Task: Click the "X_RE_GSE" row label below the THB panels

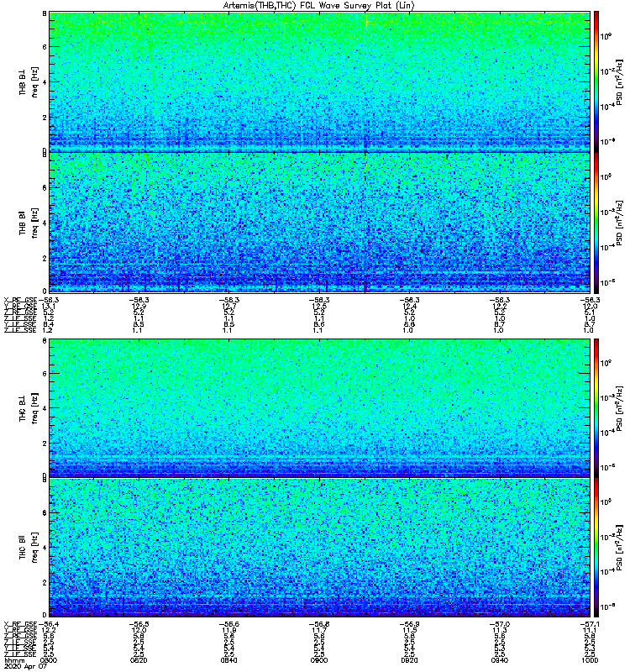Action: point(20,300)
